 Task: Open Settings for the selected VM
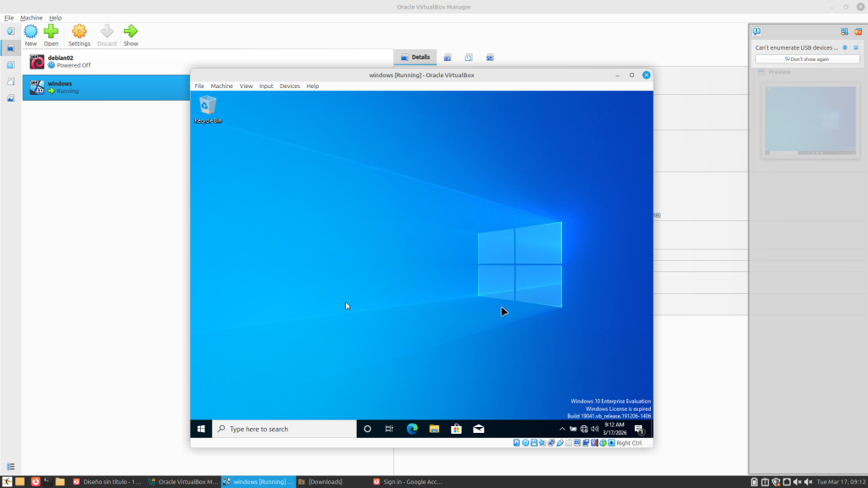click(x=79, y=35)
